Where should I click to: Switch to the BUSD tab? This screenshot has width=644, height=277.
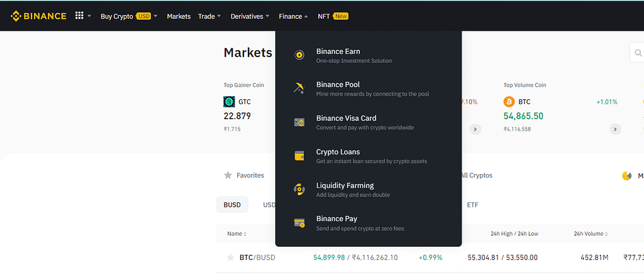tap(232, 204)
